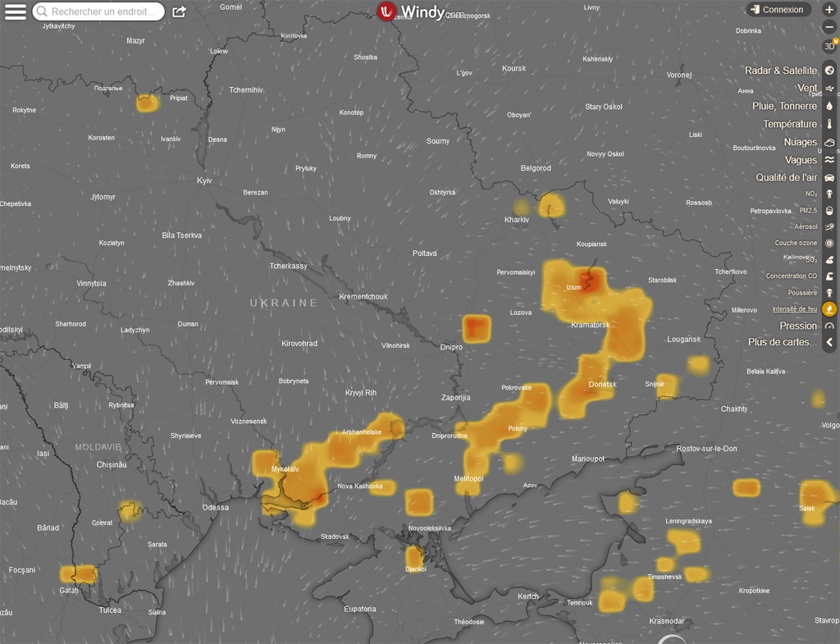Toggle the 3D view mode
The height and width of the screenshot is (644, 840).
pyautogui.click(x=829, y=46)
